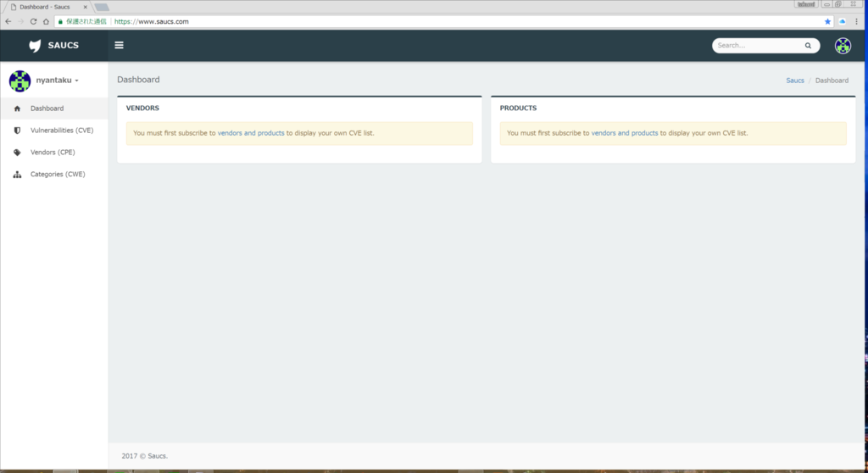Click the green secure lock icon
This screenshot has height=473, width=868.
pyautogui.click(x=61, y=21)
